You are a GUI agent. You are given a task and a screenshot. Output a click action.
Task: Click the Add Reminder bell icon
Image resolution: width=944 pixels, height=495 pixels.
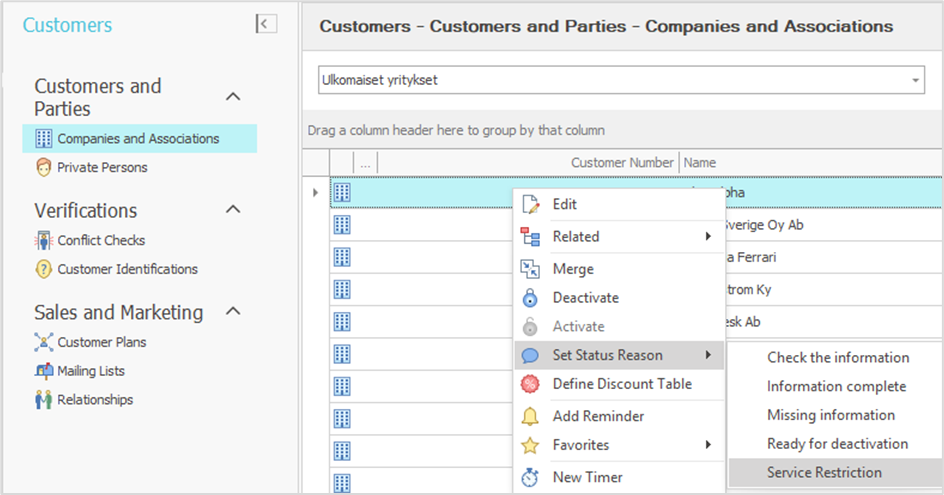530,416
